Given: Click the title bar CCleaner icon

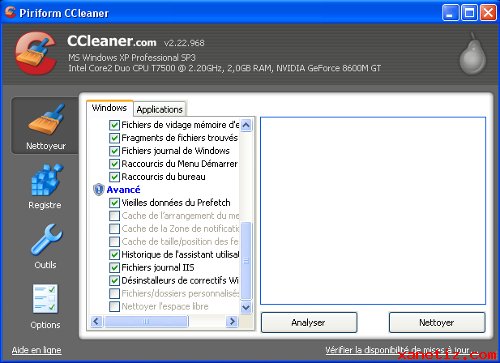Looking at the screenshot, I should (10, 12).
